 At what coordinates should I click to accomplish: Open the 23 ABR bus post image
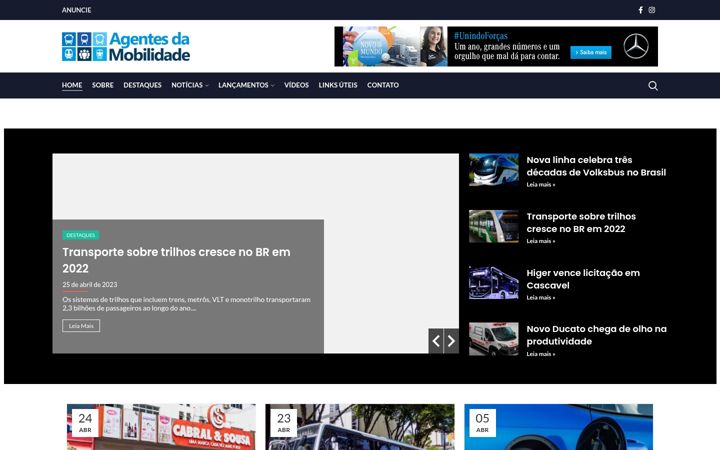coord(360,427)
